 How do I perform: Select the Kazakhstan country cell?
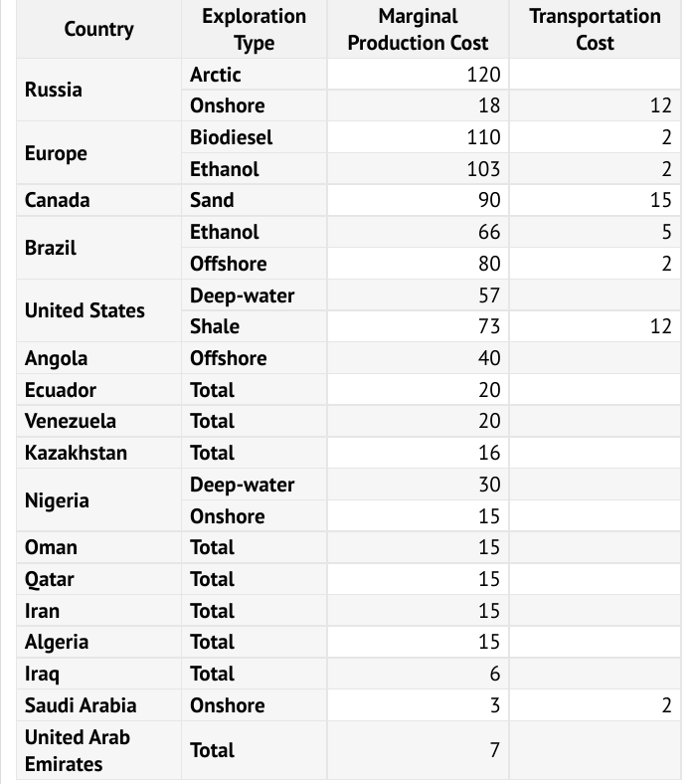coord(76,453)
